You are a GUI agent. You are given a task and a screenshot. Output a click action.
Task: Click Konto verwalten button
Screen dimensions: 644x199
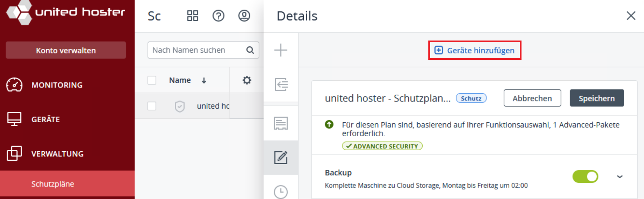pyautogui.click(x=66, y=50)
